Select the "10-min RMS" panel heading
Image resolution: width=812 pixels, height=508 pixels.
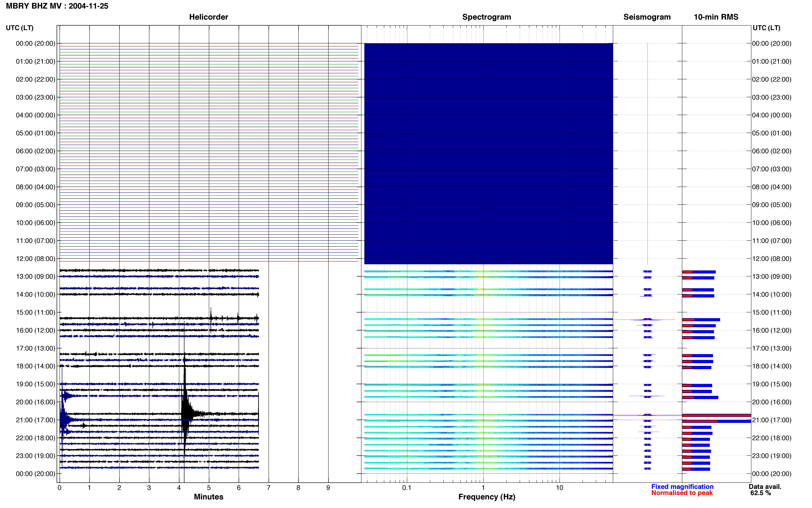716,17
